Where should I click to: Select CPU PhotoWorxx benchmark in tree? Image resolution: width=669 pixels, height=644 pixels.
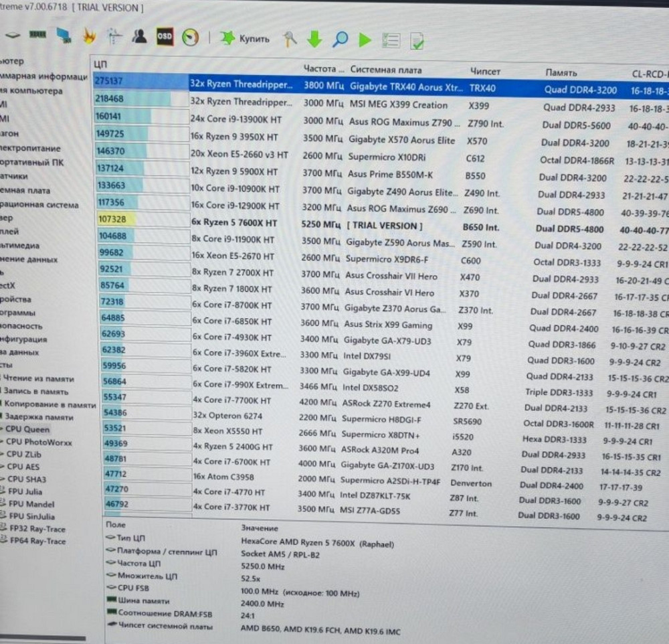pyautogui.click(x=38, y=442)
